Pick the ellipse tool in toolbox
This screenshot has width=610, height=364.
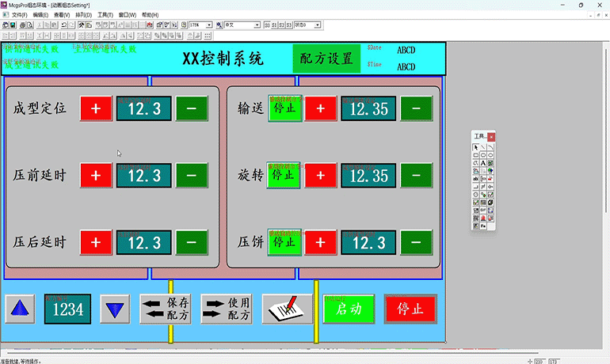click(490, 155)
